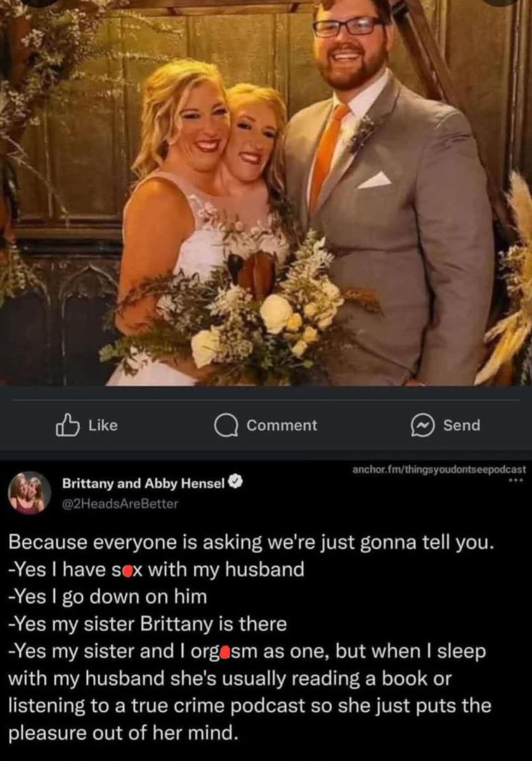The image size is (532, 761).
Task: Click the Comment text label
Action: click(x=282, y=426)
